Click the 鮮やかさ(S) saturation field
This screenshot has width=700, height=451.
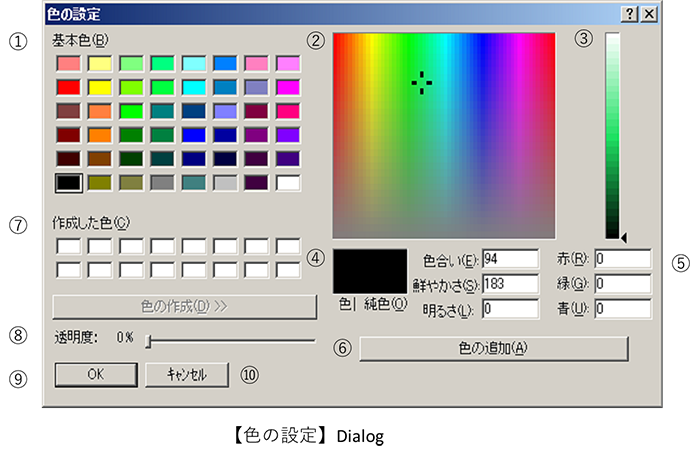[510, 284]
